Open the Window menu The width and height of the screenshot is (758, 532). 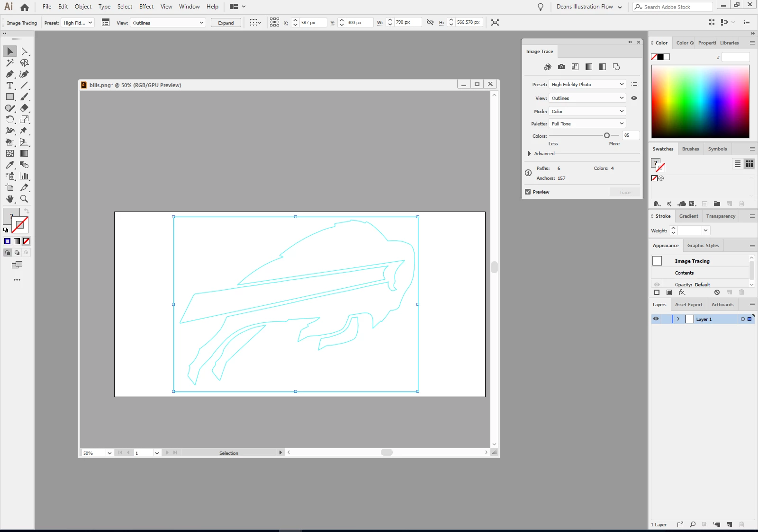pos(189,7)
